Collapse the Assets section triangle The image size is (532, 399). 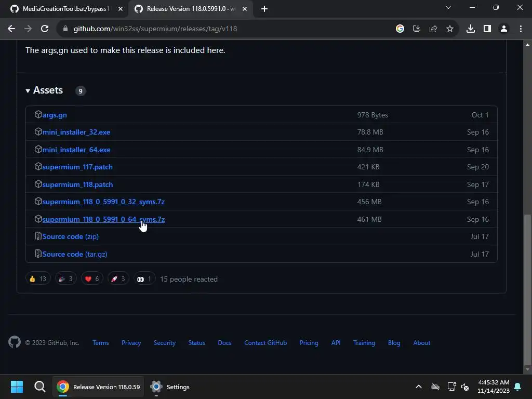click(x=28, y=91)
